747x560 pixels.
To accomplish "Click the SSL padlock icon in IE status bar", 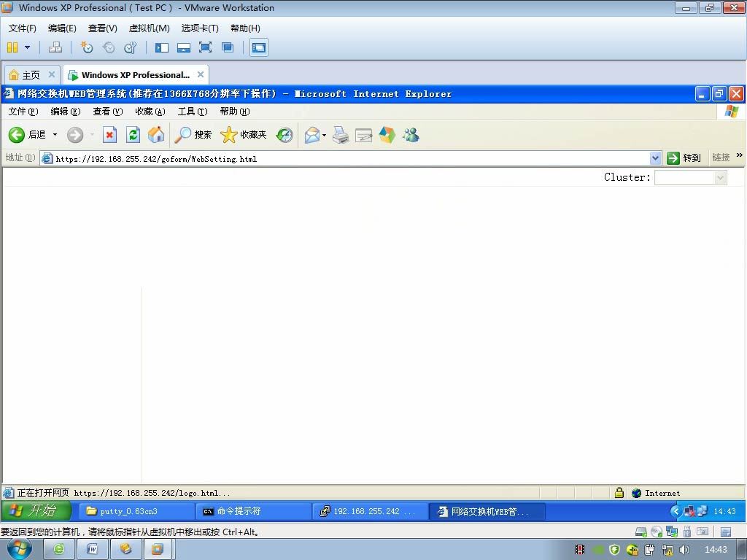I will (x=619, y=493).
